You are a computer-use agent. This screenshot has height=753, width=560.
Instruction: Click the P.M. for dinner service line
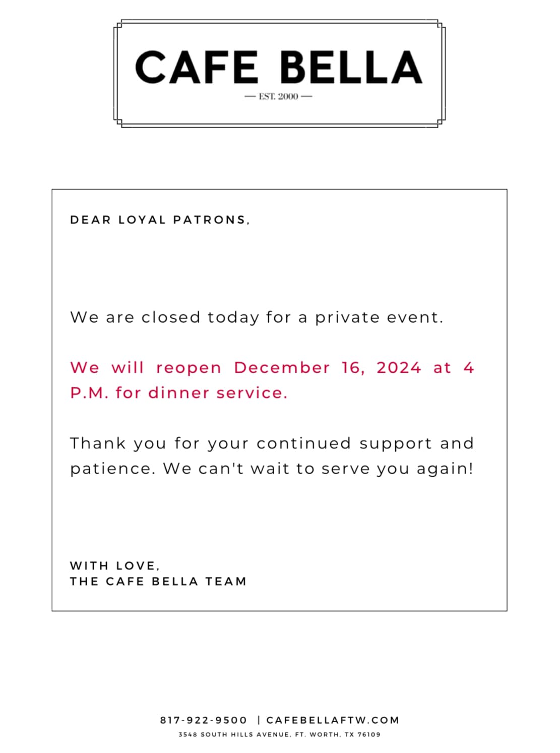(x=179, y=393)
